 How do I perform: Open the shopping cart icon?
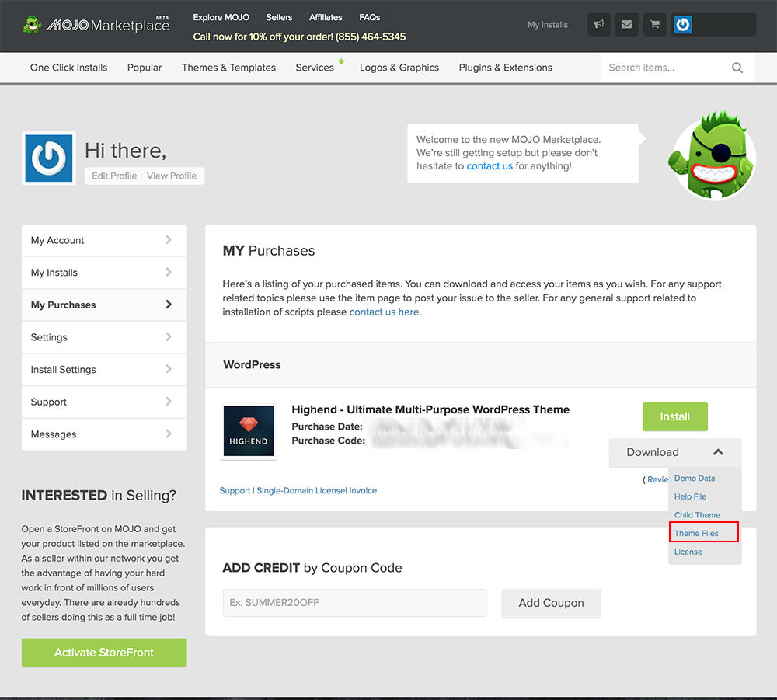(654, 24)
